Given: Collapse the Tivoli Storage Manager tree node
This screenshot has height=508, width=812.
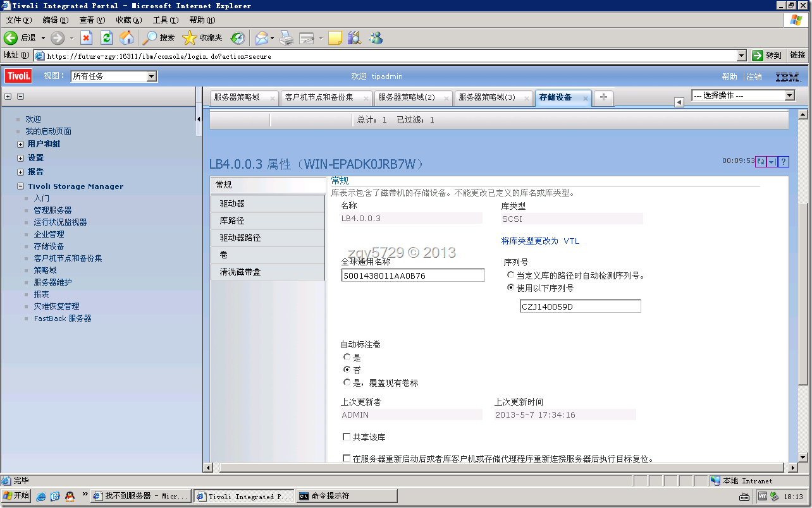Looking at the screenshot, I should [x=20, y=186].
